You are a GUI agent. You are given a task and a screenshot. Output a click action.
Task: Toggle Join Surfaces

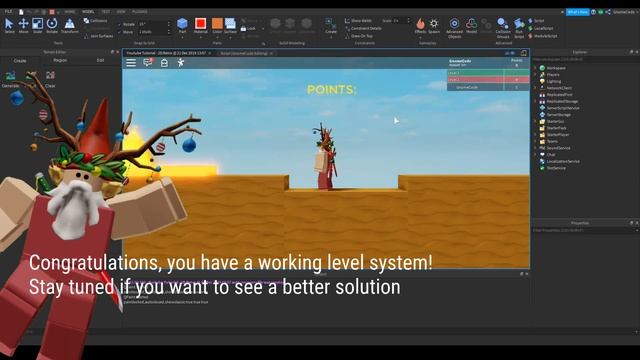(98, 36)
